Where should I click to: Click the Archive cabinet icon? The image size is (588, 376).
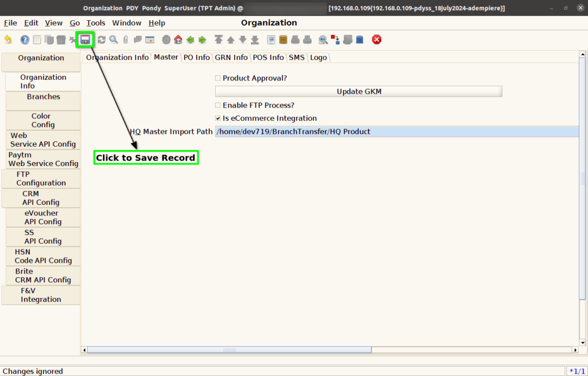pyautogui.click(x=283, y=40)
